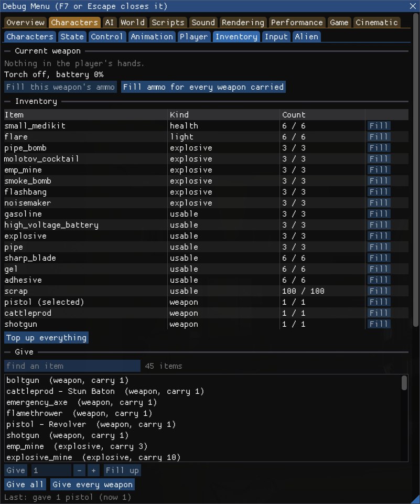Image resolution: width=420 pixels, height=504 pixels.
Task: Fill the noisemaker count
Action: pyautogui.click(x=379, y=203)
